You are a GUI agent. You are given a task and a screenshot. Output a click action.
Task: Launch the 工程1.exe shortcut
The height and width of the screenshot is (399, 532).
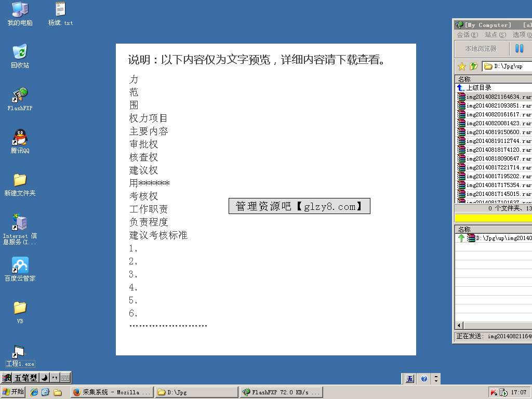(20, 356)
